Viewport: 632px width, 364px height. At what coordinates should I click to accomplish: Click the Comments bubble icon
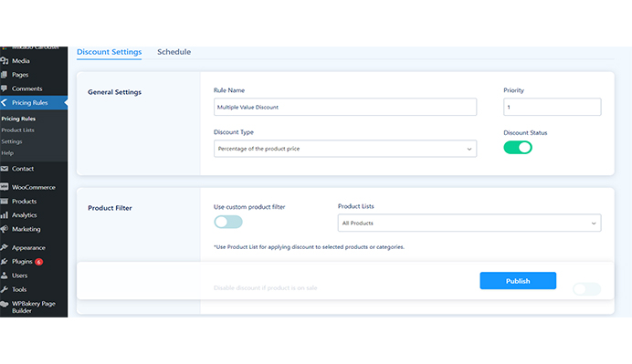point(4,88)
